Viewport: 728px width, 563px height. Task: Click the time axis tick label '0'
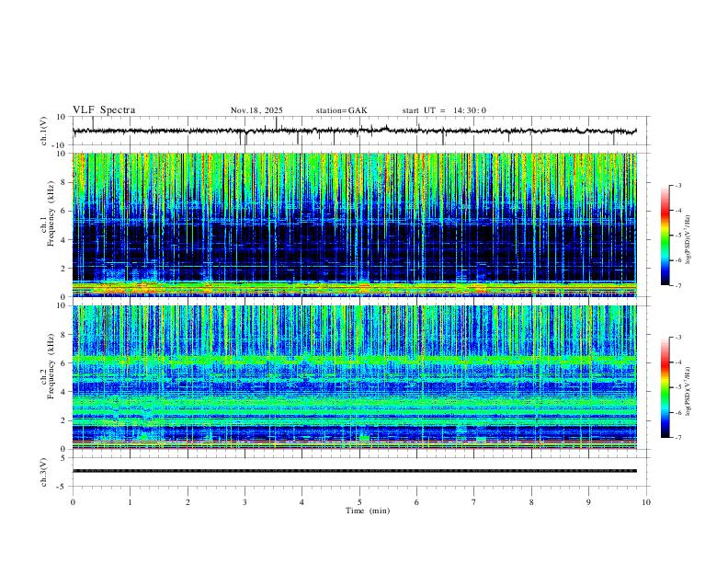pyautogui.click(x=73, y=502)
